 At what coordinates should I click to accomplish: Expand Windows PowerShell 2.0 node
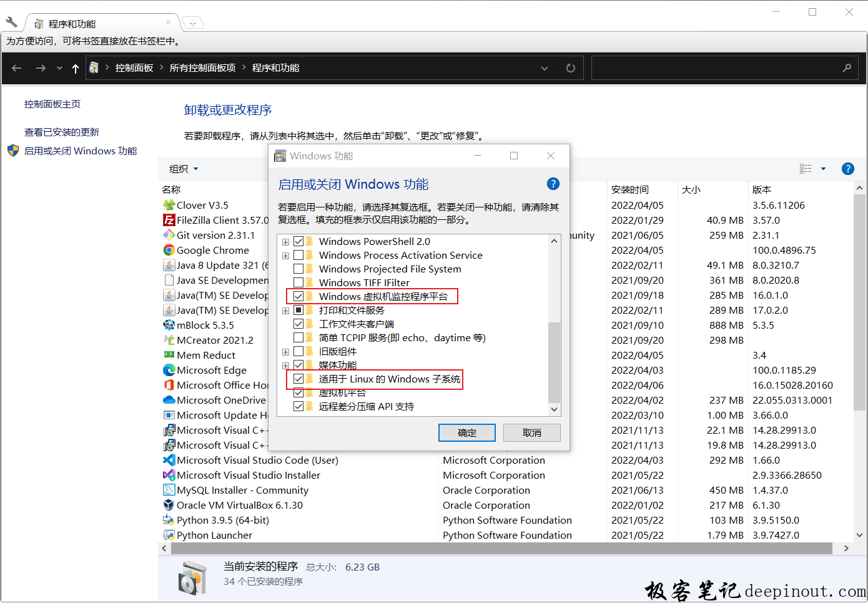click(285, 242)
